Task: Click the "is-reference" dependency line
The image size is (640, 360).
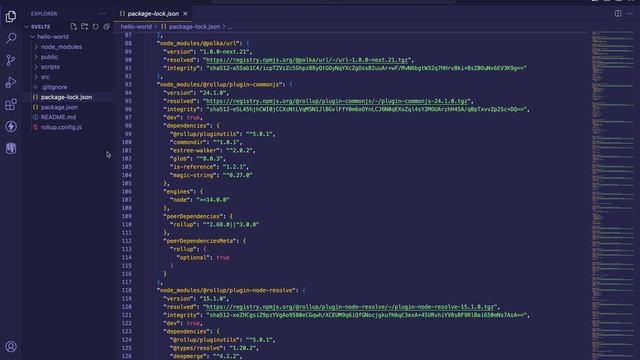Action: click(x=209, y=167)
